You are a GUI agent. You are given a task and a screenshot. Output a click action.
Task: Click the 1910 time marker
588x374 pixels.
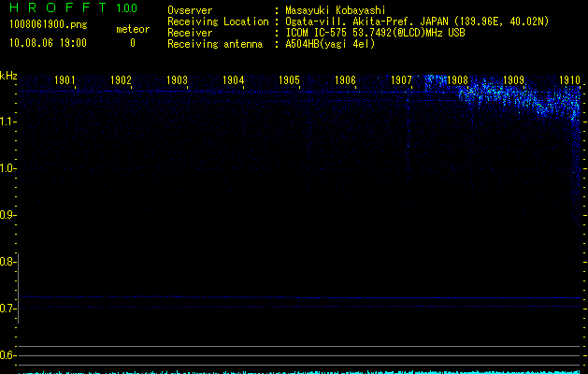pyautogui.click(x=569, y=79)
